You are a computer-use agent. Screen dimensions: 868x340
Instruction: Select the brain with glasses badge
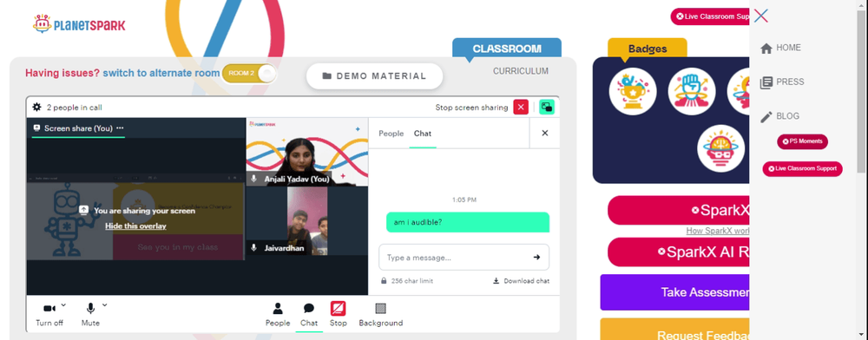720,148
